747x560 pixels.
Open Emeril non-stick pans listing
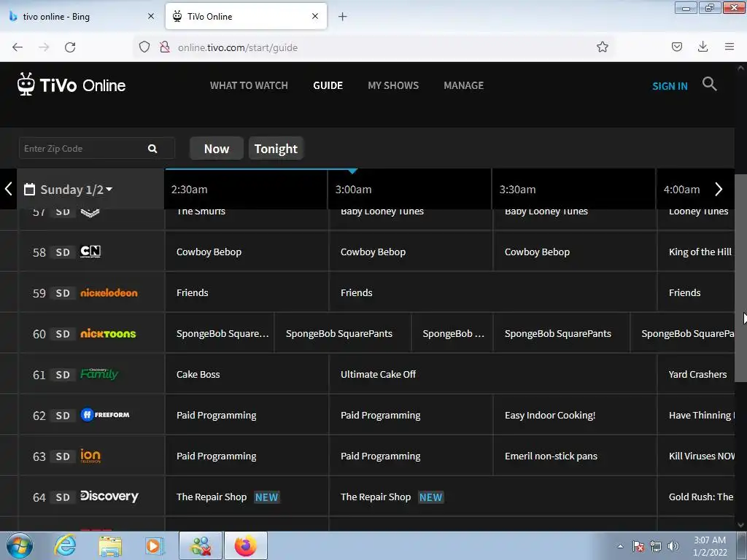point(575,456)
